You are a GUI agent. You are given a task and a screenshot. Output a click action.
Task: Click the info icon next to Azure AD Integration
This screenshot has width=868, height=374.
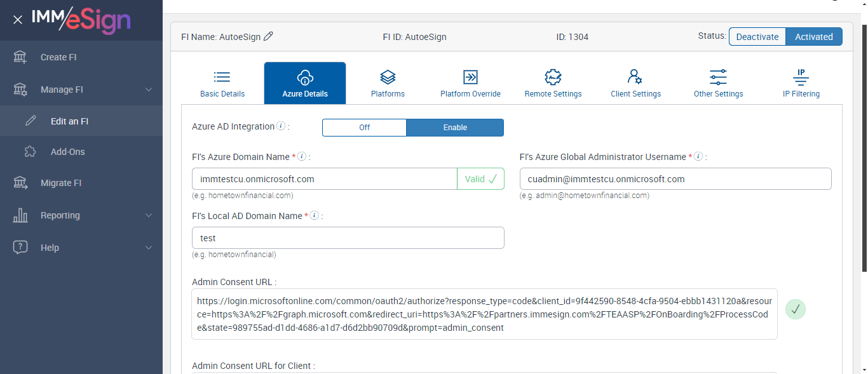pos(281,126)
